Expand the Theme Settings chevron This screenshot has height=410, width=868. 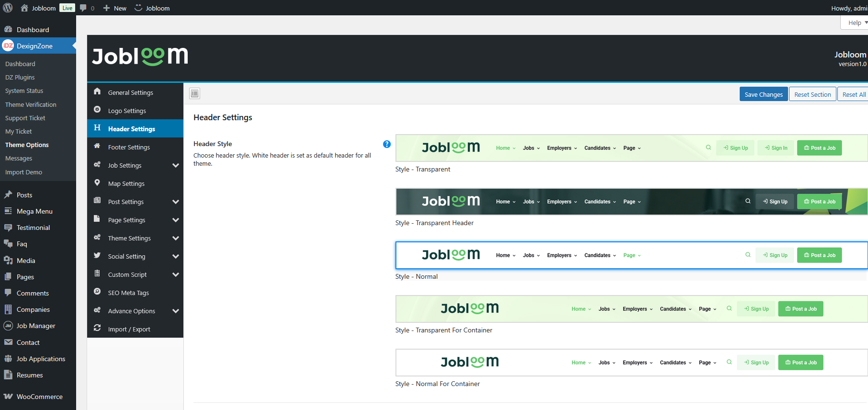coord(175,238)
